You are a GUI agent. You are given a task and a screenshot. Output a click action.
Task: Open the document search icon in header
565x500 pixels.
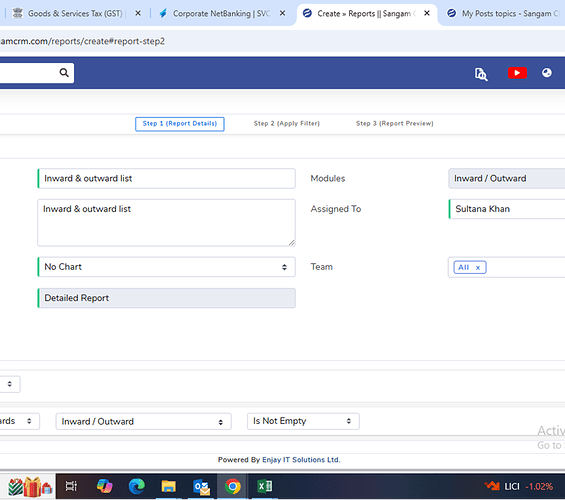(x=481, y=74)
